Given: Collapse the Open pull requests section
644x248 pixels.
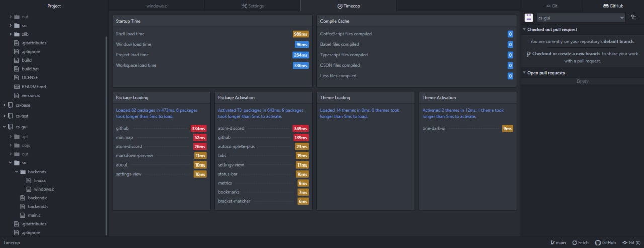Looking at the screenshot, I should (x=524, y=73).
